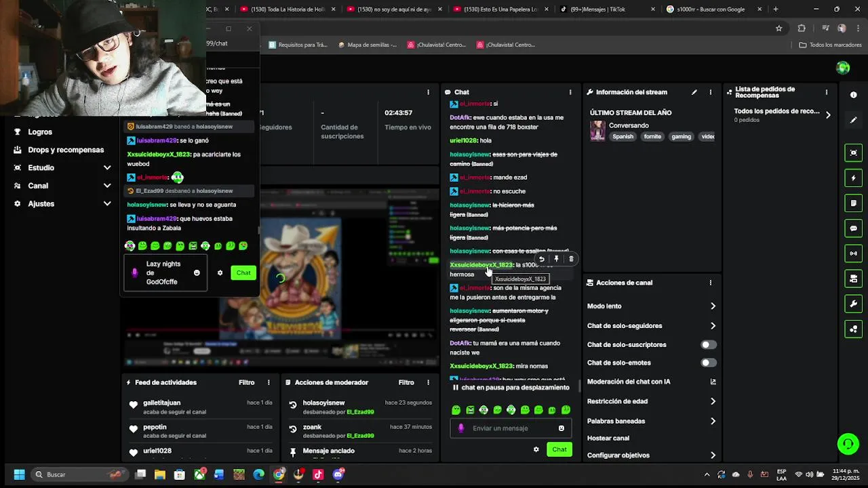The width and height of the screenshot is (868, 488).
Task: Expand the Estudio sidebar section
Action: point(107,167)
